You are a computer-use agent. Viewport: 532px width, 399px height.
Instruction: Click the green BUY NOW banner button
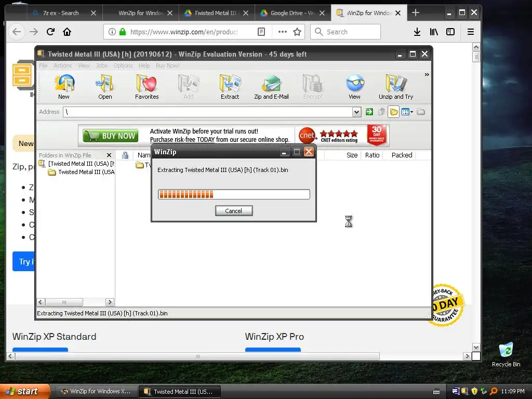[110, 136]
